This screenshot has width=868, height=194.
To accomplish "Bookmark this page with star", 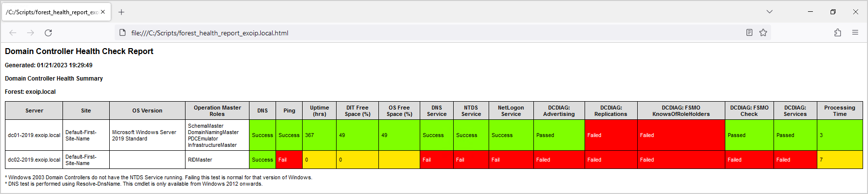I will (763, 32).
